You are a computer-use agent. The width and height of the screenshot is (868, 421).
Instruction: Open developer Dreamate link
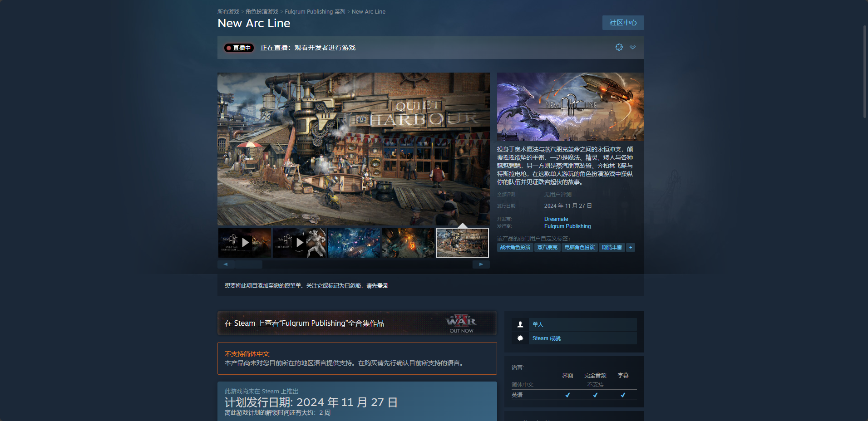(556, 219)
